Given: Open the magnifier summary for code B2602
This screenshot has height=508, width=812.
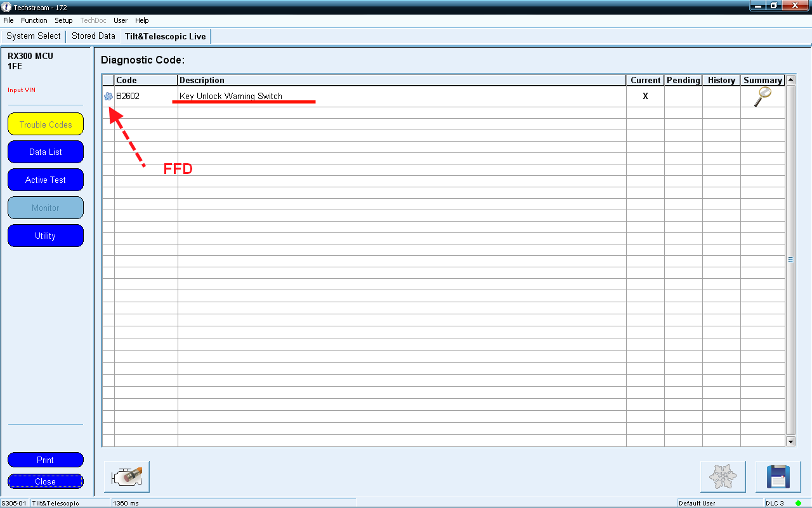Looking at the screenshot, I should pyautogui.click(x=763, y=97).
